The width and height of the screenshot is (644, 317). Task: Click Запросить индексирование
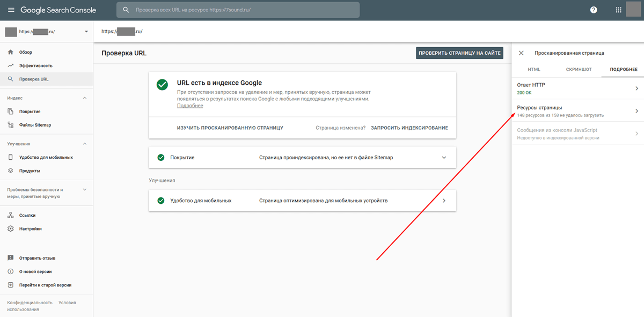click(409, 128)
